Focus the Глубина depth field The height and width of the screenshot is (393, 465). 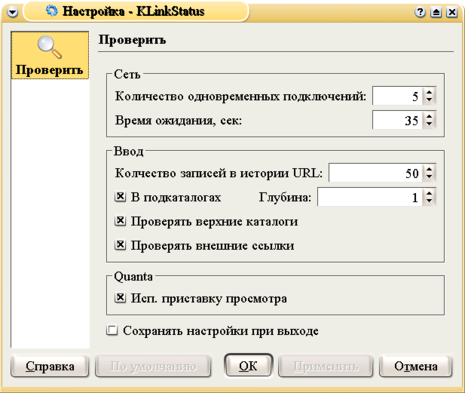pos(370,197)
